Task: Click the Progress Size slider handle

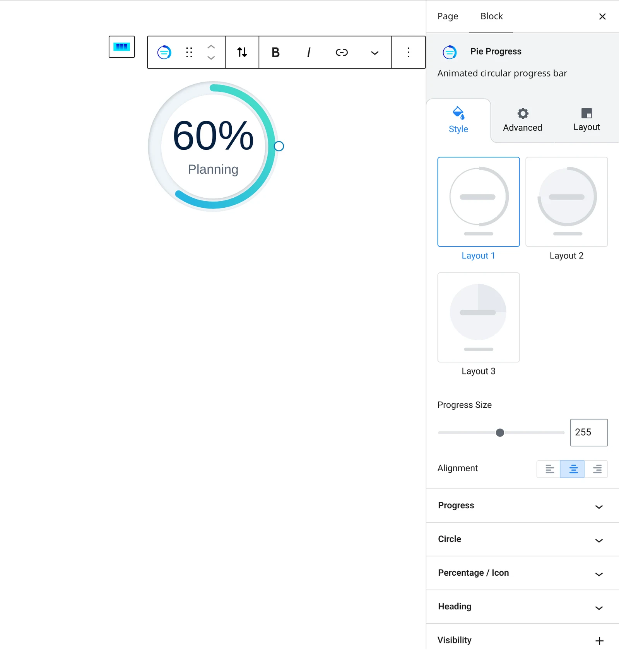Action: pos(500,433)
